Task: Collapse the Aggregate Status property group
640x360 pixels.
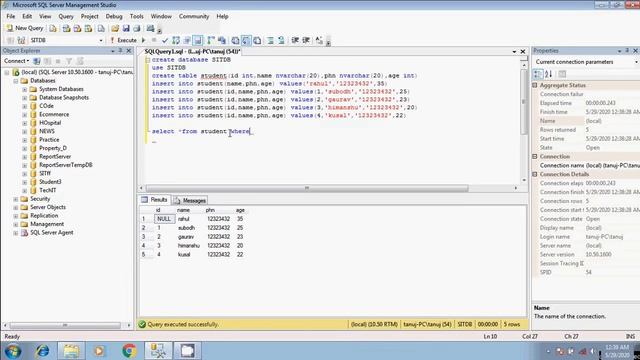Action: click(535, 85)
